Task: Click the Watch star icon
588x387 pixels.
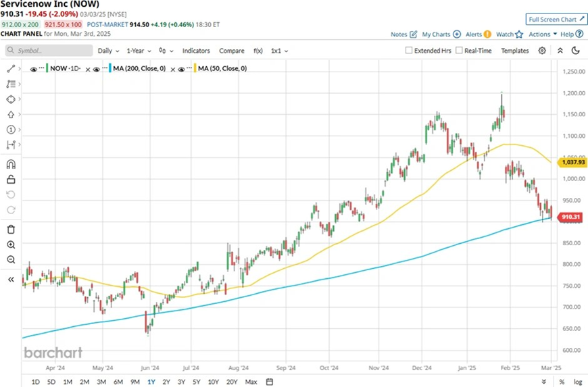Action: [x=519, y=34]
